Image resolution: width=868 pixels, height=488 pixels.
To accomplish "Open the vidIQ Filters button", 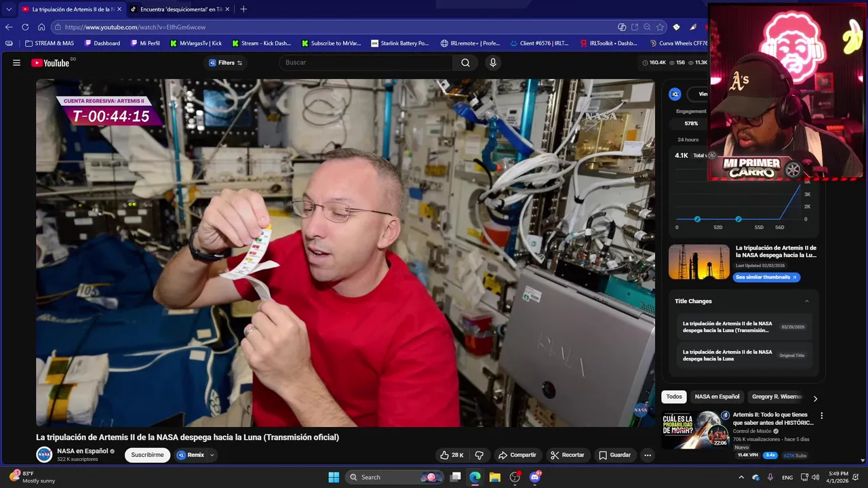I will [226, 62].
